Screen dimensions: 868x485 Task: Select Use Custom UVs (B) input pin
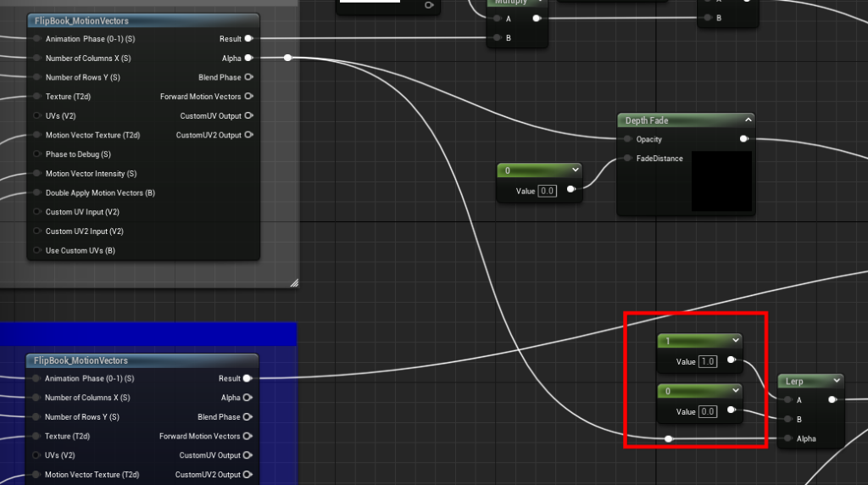[x=37, y=250]
